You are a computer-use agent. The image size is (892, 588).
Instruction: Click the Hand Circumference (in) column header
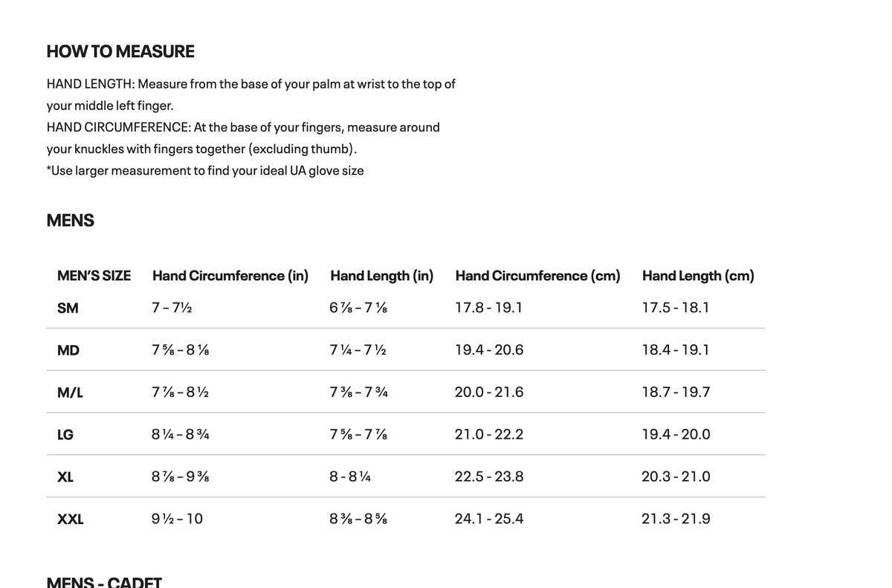point(230,276)
